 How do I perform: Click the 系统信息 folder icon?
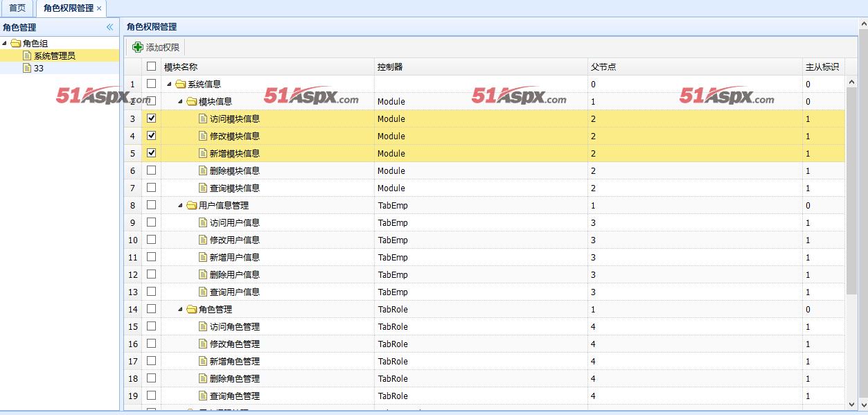181,85
